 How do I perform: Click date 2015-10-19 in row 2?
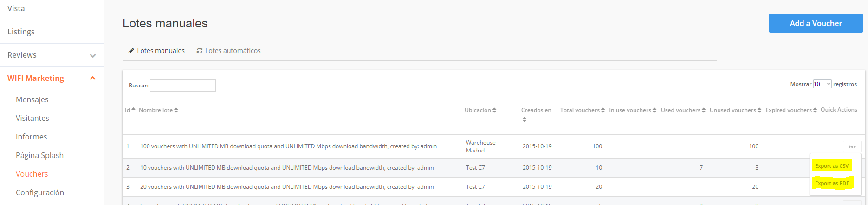(537, 168)
